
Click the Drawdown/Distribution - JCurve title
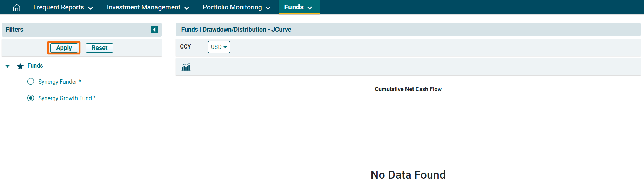247,30
